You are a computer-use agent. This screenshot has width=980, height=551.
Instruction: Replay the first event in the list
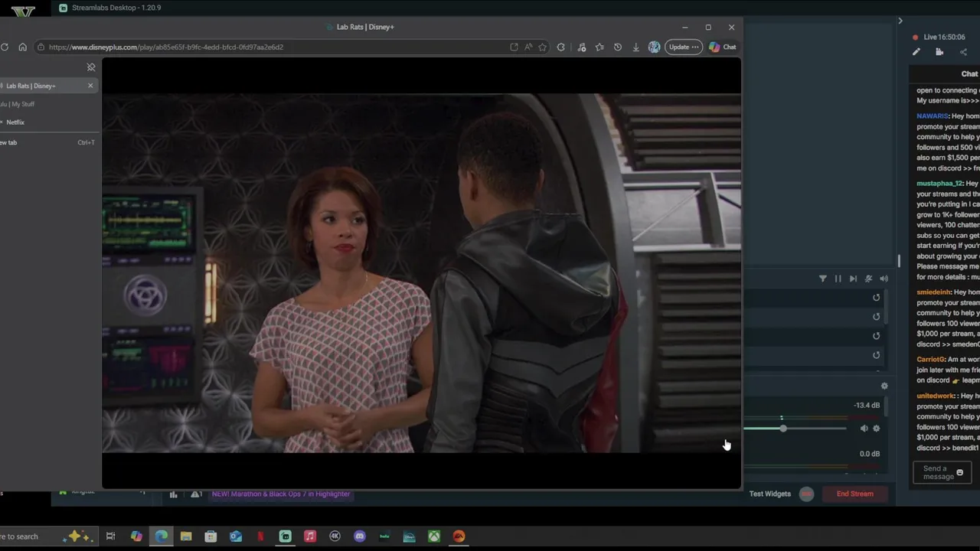(877, 298)
